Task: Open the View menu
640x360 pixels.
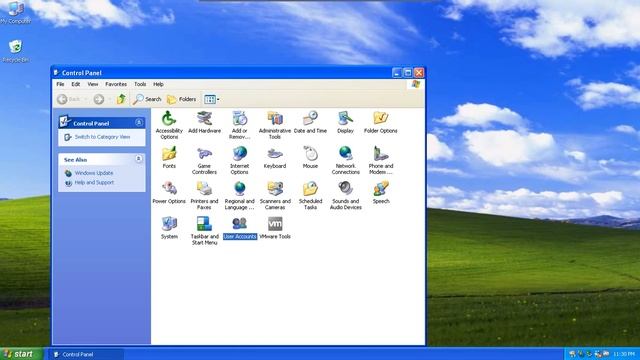Action: pos(93,84)
